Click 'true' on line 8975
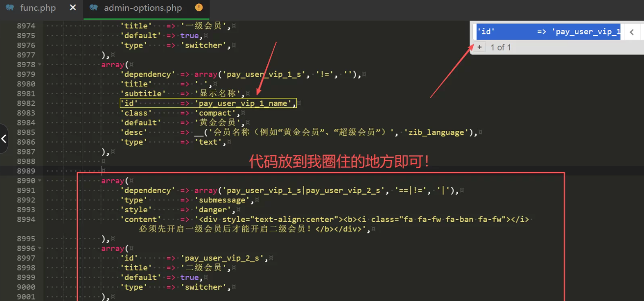The width and height of the screenshot is (644, 301). tap(189, 36)
